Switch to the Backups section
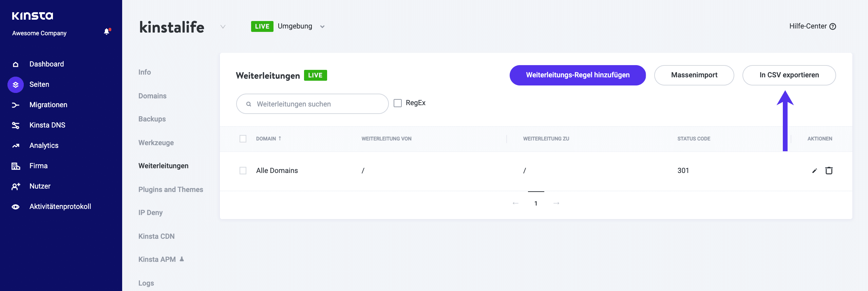Viewport: 868px width, 291px height. coord(152,119)
